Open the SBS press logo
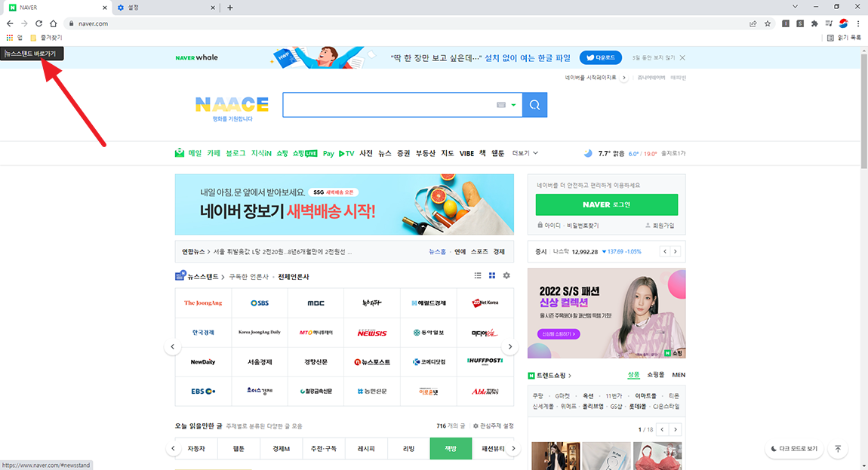The height and width of the screenshot is (470, 868). (x=260, y=303)
